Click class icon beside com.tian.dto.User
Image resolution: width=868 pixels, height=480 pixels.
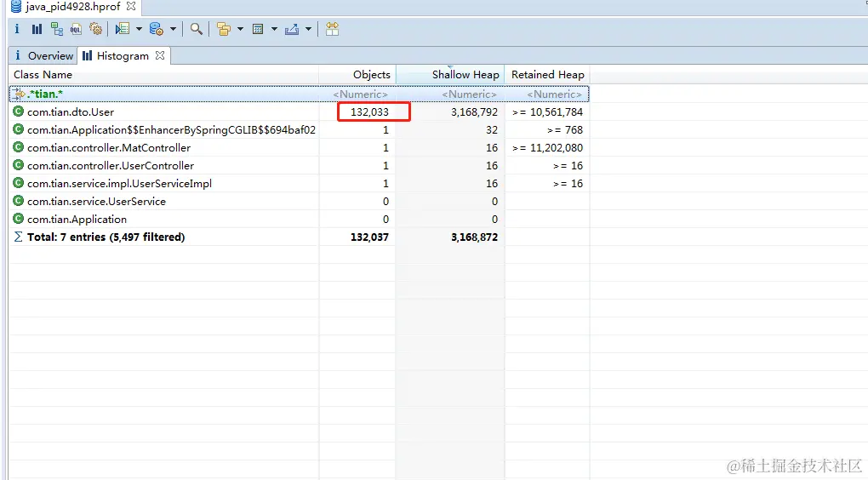[x=18, y=111]
